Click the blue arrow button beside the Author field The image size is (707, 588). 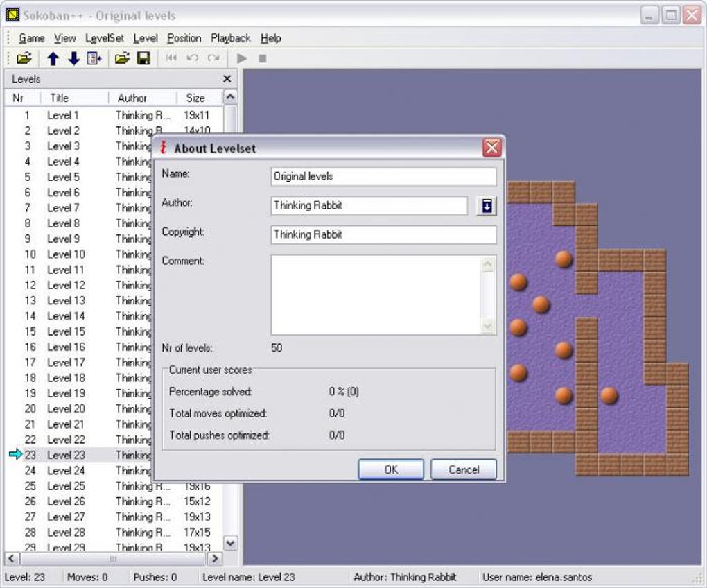click(487, 206)
